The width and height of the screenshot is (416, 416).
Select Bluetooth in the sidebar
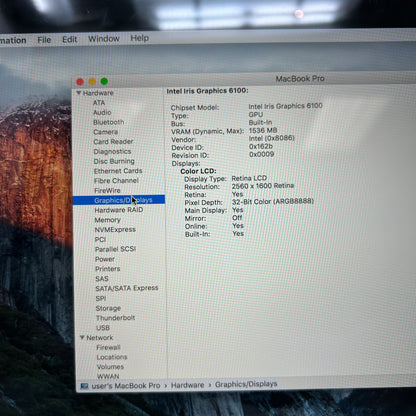click(x=109, y=122)
